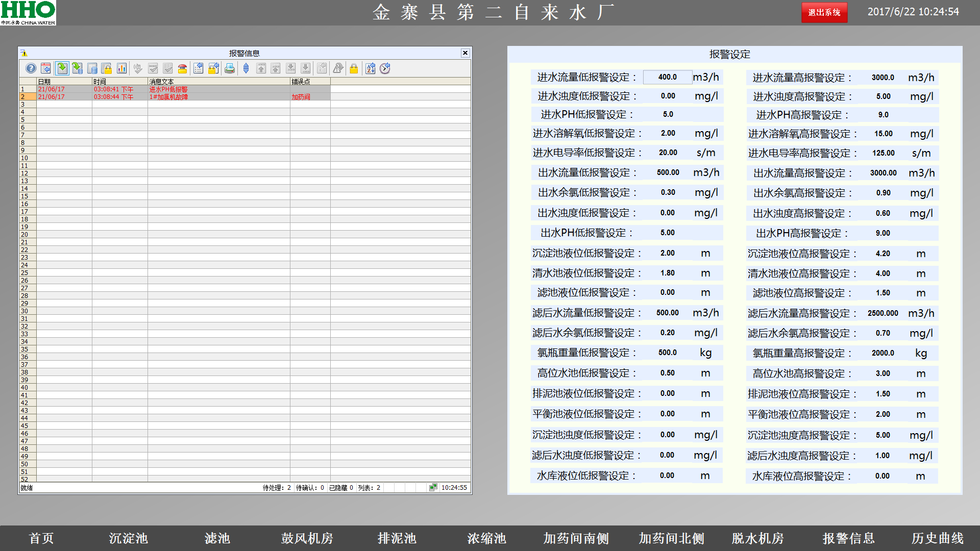Select the short-term archive list icon
980x551 pixels.
coord(77,68)
